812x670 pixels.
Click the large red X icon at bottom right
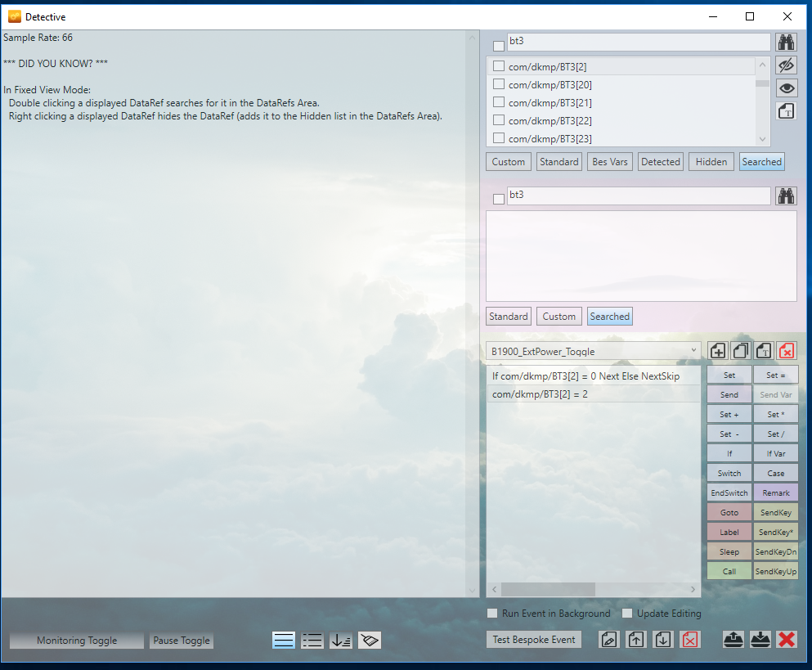(787, 640)
